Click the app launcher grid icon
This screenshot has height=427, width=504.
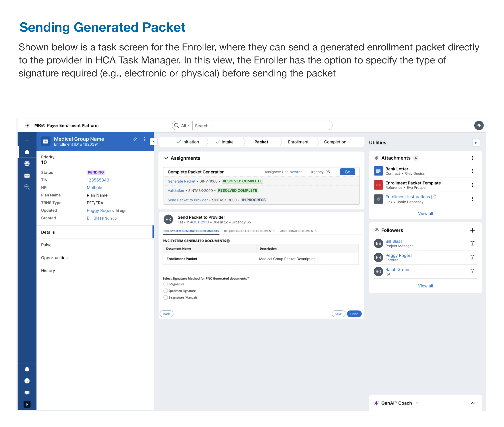[27, 125]
